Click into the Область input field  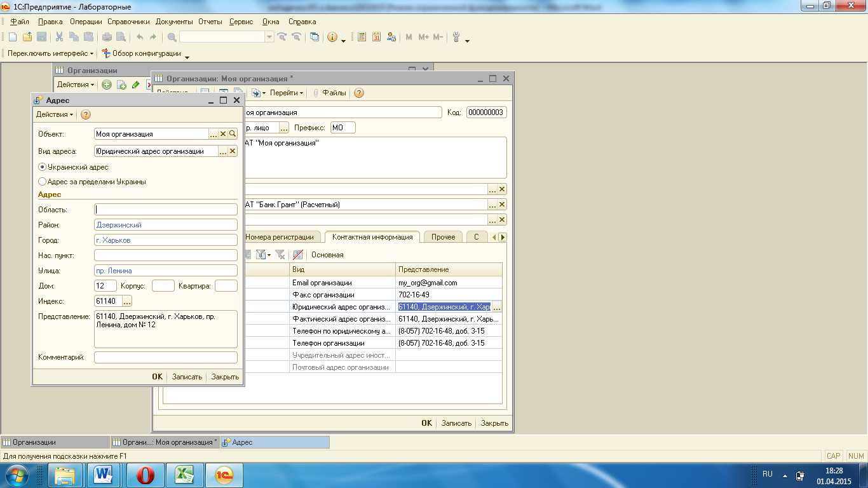pyautogui.click(x=165, y=210)
